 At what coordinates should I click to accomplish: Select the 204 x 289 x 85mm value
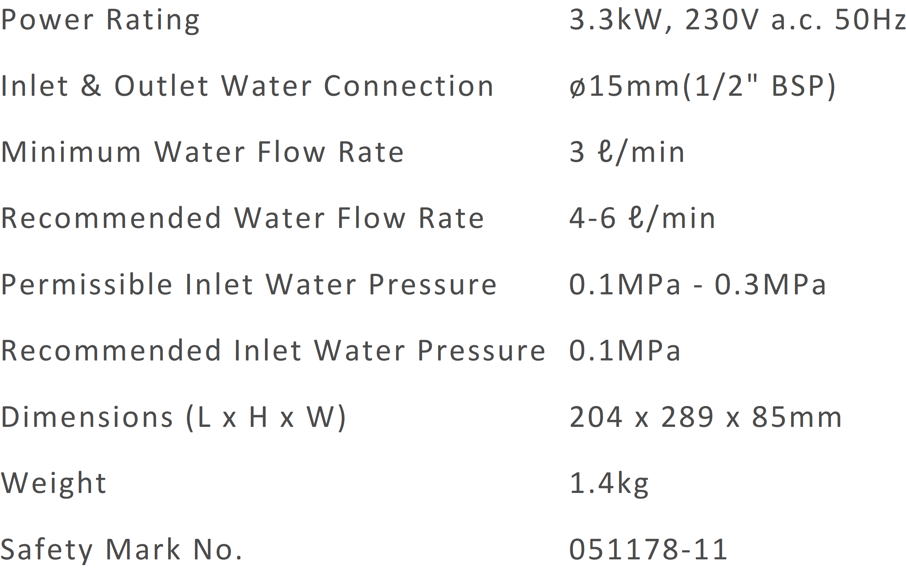705,417
